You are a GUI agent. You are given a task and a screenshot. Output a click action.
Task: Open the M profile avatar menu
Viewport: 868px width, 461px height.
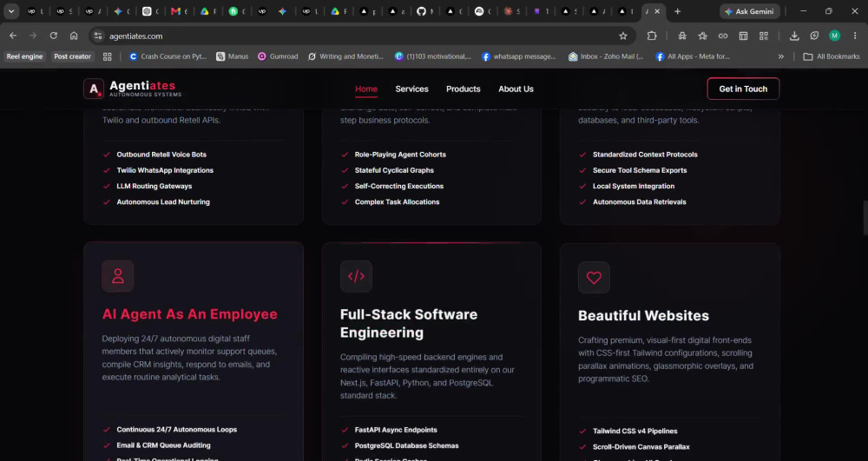834,36
